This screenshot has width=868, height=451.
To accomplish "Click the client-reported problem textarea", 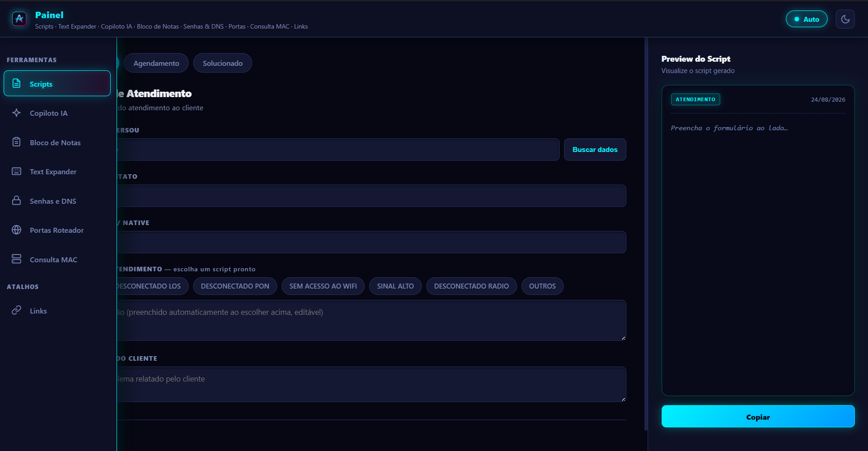I will click(x=372, y=384).
